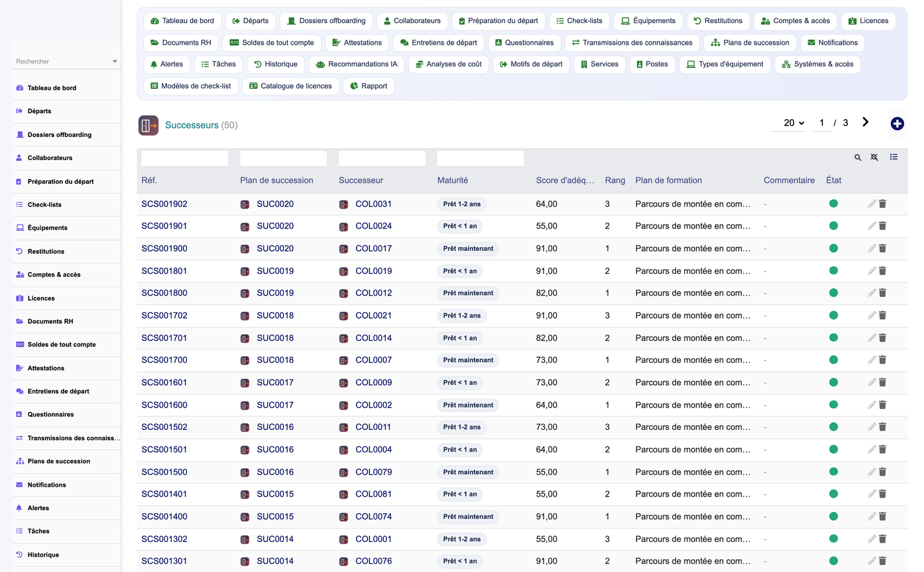This screenshot has height=572, width=924.
Task: Edit row SCS001400 with pencil icon
Action: tap(872, 516)
